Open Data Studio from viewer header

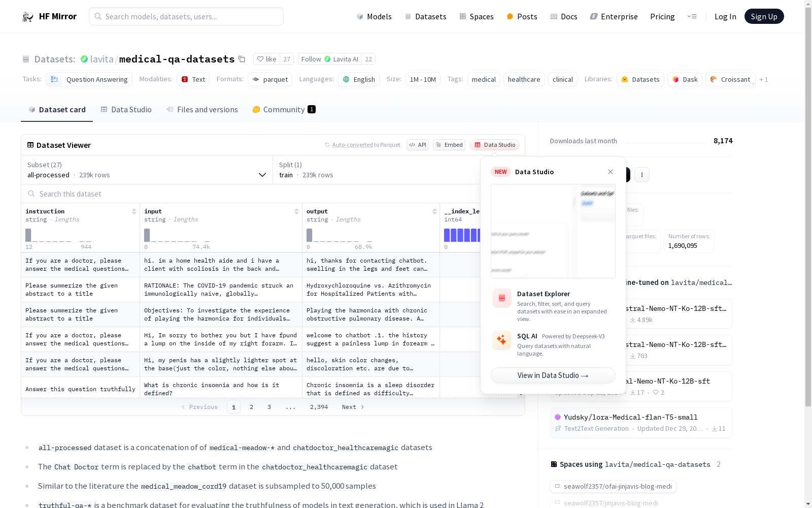(495, 145)
